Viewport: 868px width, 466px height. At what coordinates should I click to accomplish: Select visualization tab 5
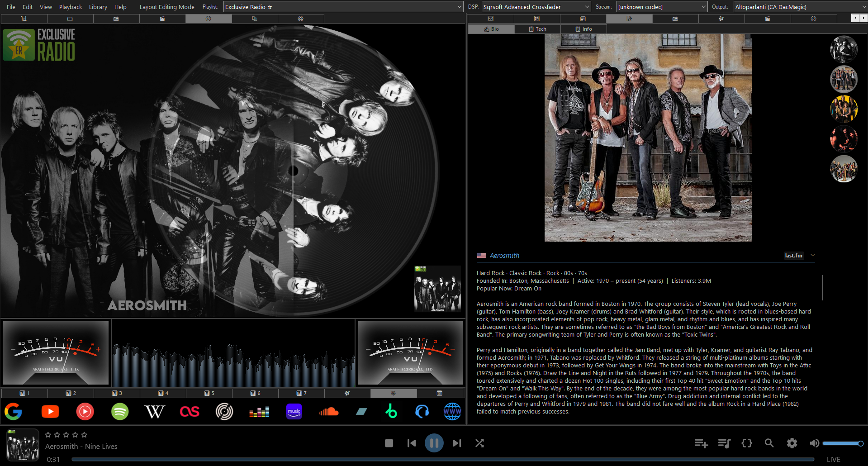(x=209, y=393)
